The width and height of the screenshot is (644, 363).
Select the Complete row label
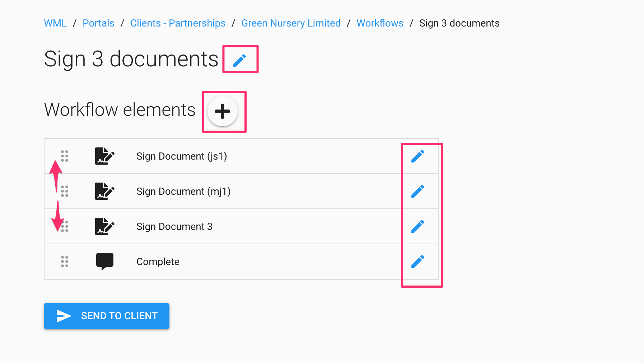tap(158, 262)
